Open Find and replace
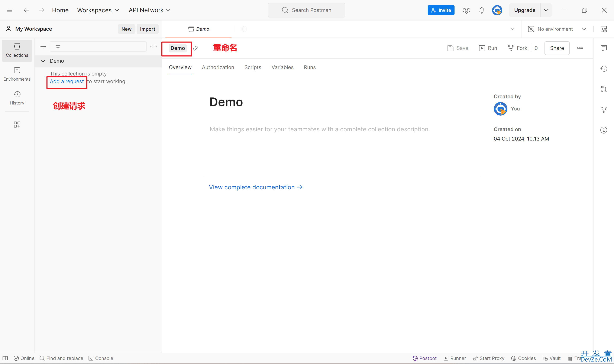Viewport: 614px width, 364px height. [x=61, y=358]
